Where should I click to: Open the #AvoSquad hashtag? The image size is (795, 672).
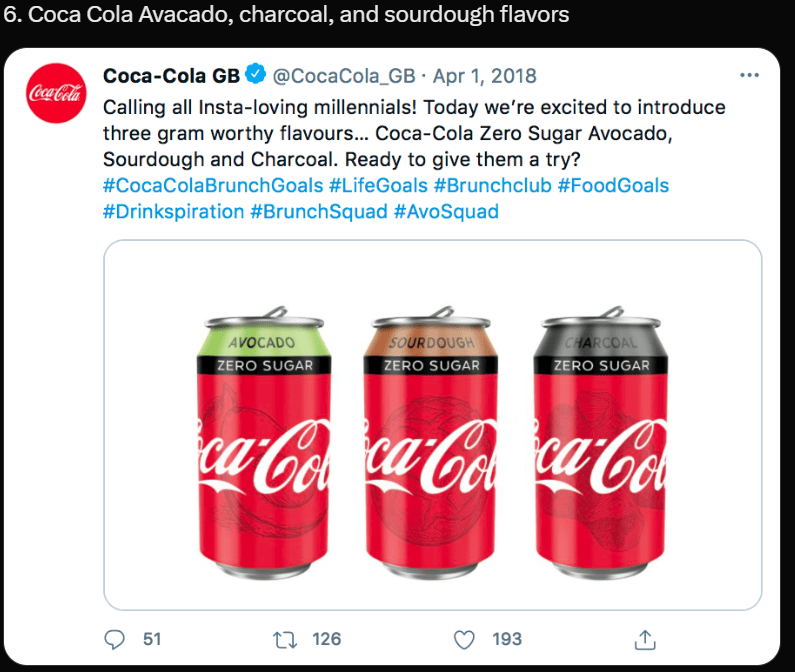pos(446,211)
